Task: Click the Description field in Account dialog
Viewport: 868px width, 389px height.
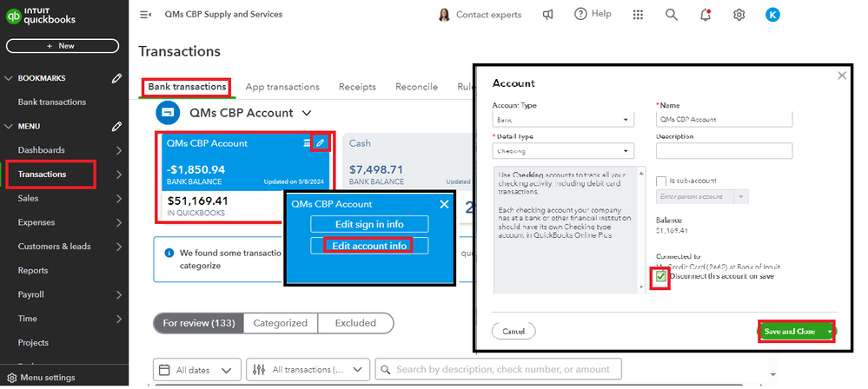Action: pos(724,150)
